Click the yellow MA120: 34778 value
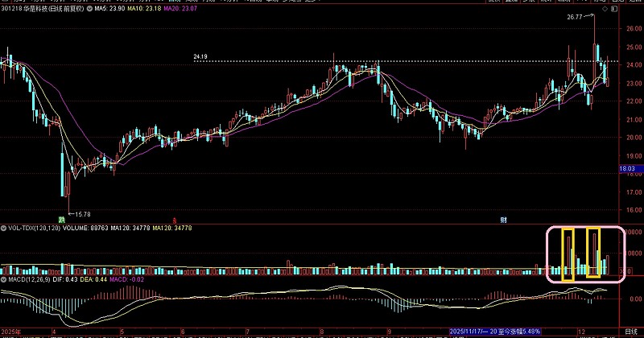This screenshot has width=644, height=338. (172, 228)
